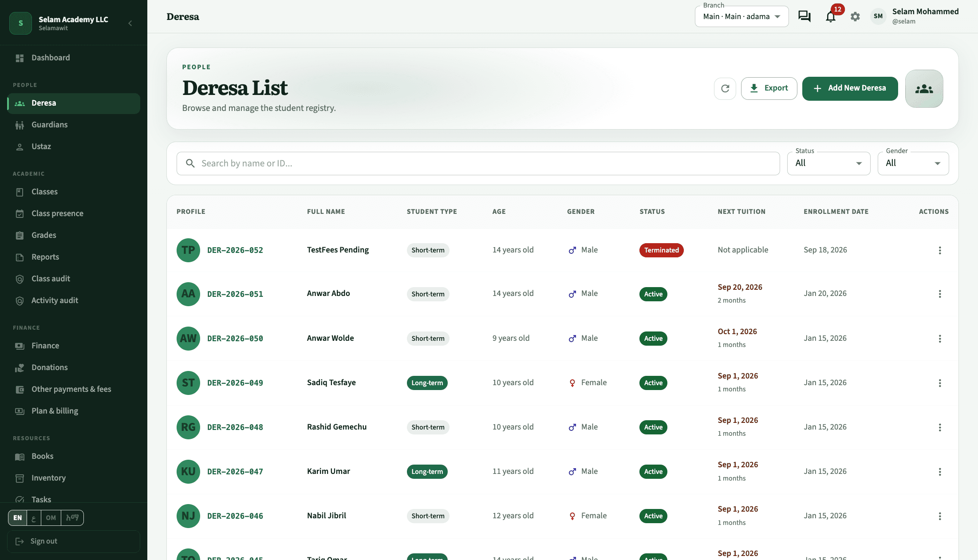Open actions menu for Karim Umar
The height and width of the screenshot is (560, 978).
[939, 472]
